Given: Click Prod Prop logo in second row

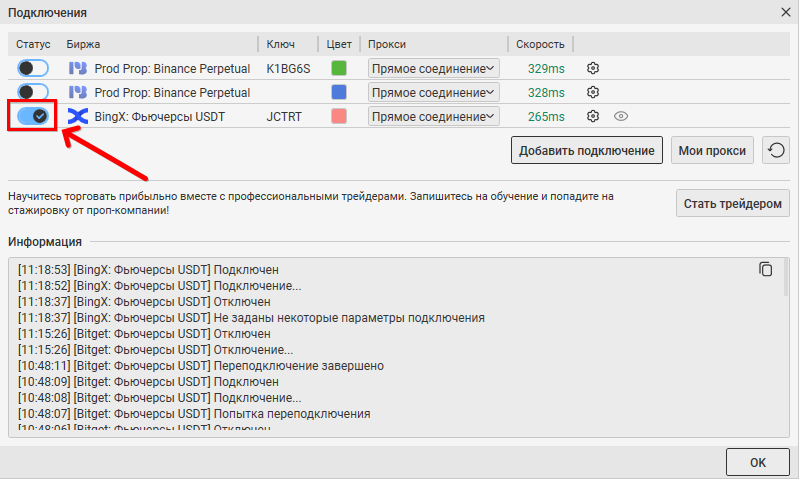Looking at the screenshot, I should 77,92.
